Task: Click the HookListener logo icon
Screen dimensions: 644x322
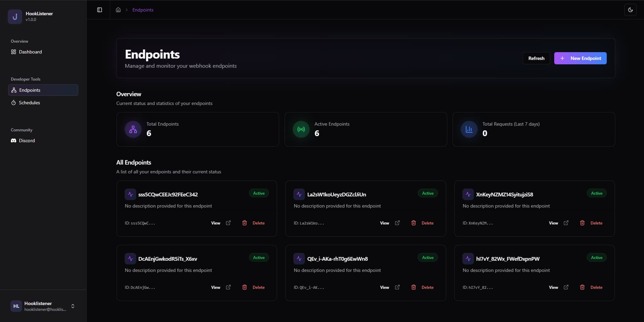Action: [x=15, y=16]
